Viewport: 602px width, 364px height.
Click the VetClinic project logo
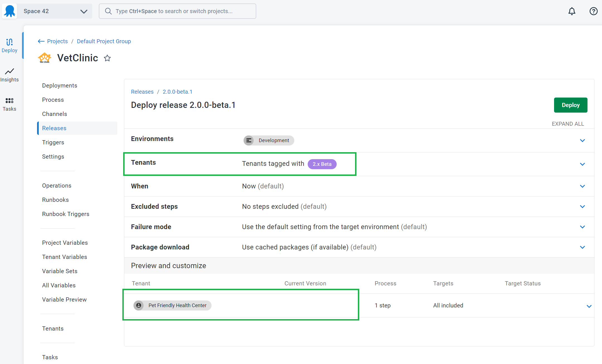(45, 58)
